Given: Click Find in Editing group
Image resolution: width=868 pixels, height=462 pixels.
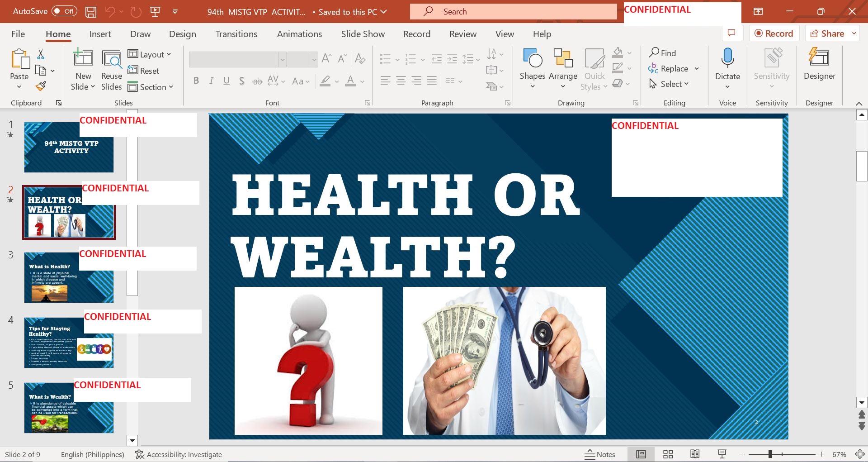Looking at the screenshot, I should point(662,53).
